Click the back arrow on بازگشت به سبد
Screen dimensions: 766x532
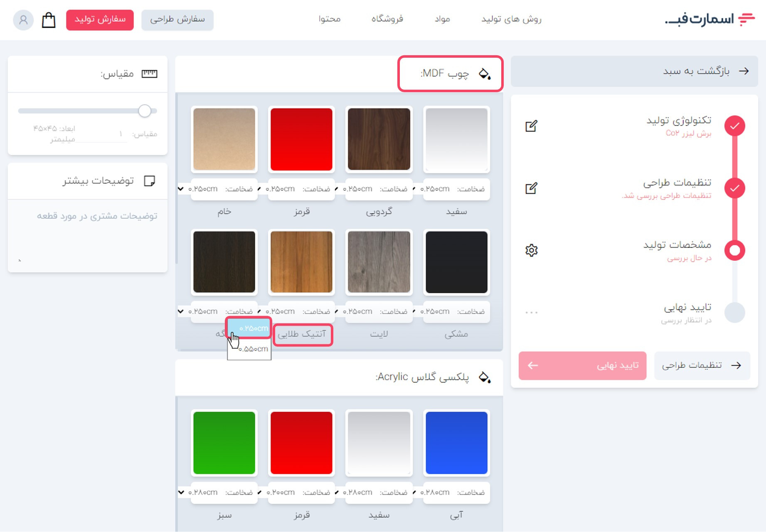pyautogui.click(x=744, y=71)
